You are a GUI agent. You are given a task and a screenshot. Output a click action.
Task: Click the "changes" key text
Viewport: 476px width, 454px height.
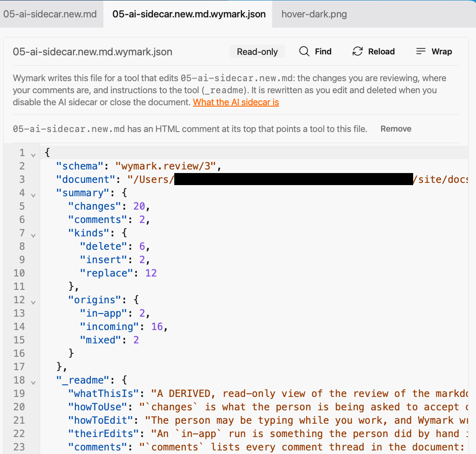pyautogui.click(x=95, y=206)
